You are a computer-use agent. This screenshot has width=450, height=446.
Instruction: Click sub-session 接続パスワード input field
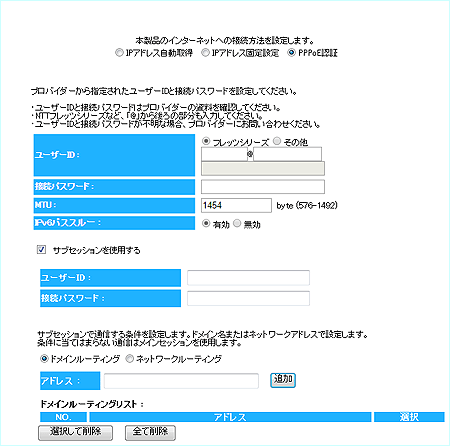(x=248, y=298)
